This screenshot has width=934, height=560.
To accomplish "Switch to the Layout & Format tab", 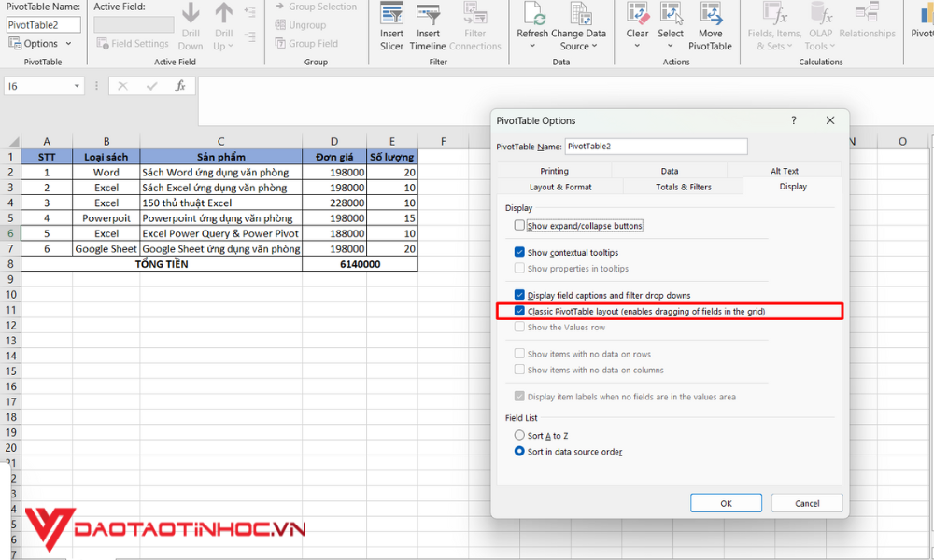I will 559,186.
